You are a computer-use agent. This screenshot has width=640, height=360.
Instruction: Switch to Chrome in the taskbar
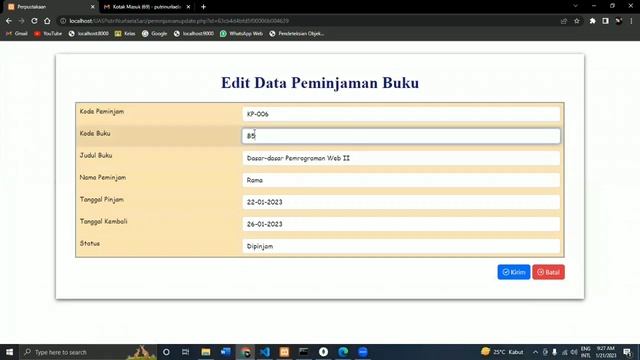coord(245,352)
